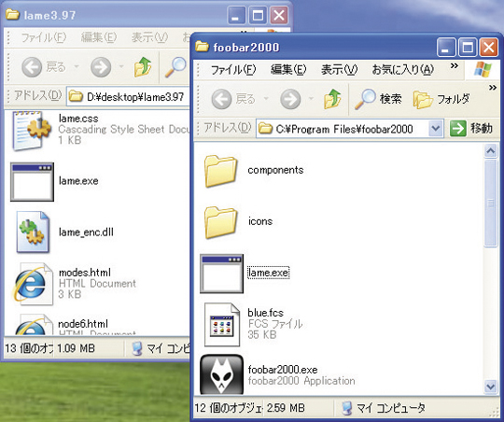Click the Back 戻る button in lame3.97 window

[43, 67]
